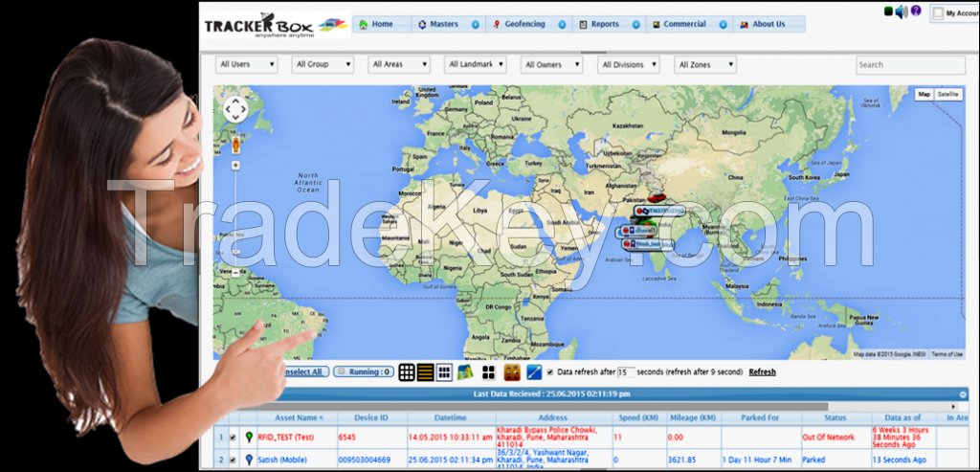This screenshot has height=472, width=980.
Task: Select the Street View pegman icon
Action: pos(235,145)
